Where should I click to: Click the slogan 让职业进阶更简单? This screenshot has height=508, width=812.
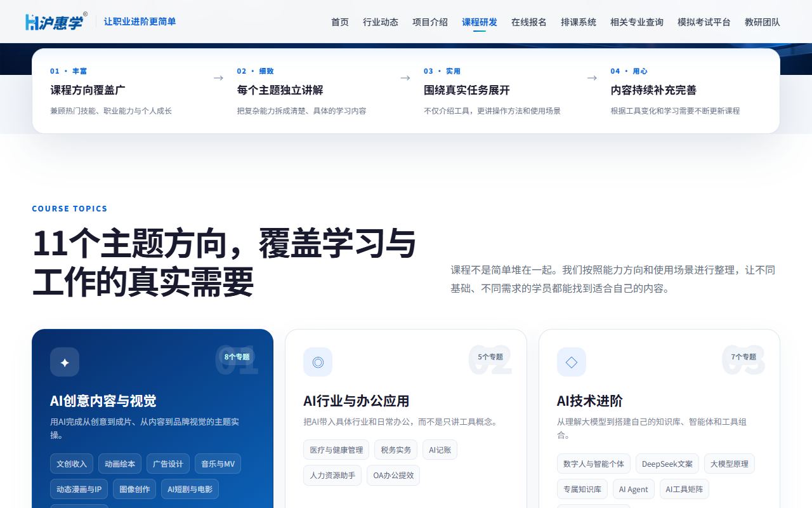pyautogui.click(x=140, y=22)
